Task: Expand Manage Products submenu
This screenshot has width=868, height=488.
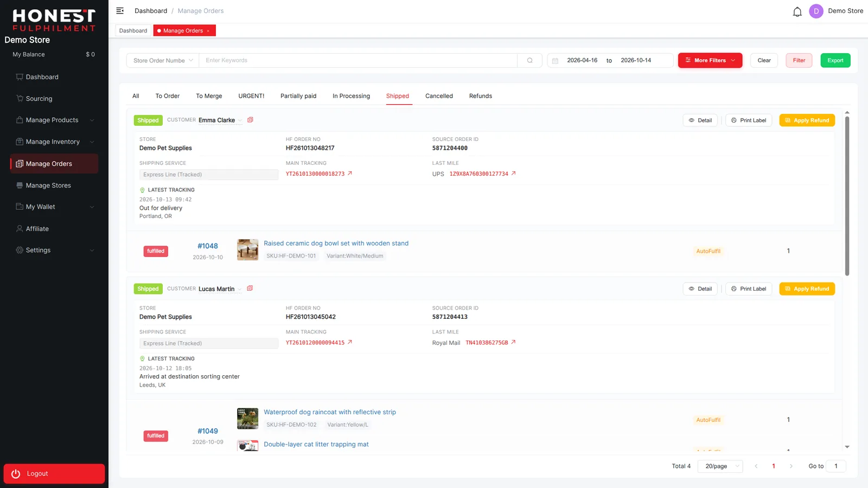Action: tap(92, 120)
